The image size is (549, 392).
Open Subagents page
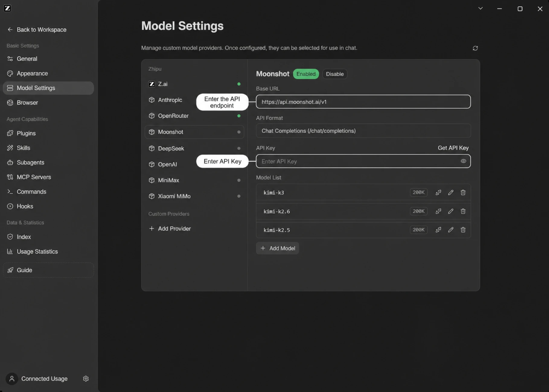48,162
